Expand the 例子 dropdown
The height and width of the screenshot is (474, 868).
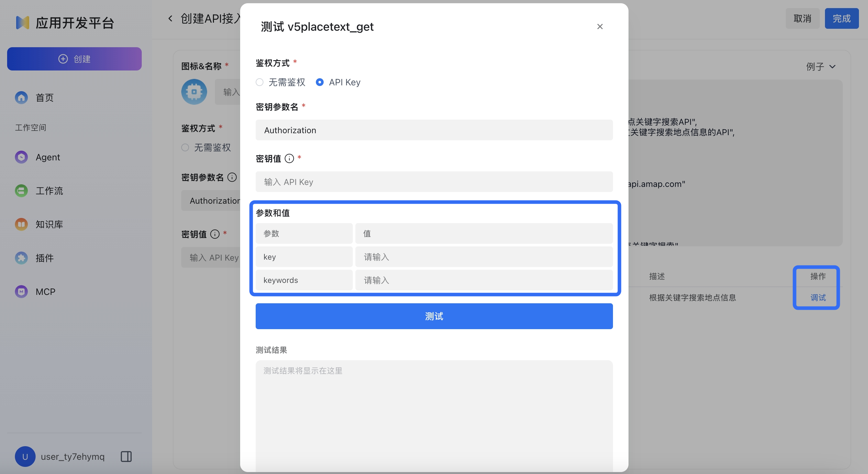820,66
